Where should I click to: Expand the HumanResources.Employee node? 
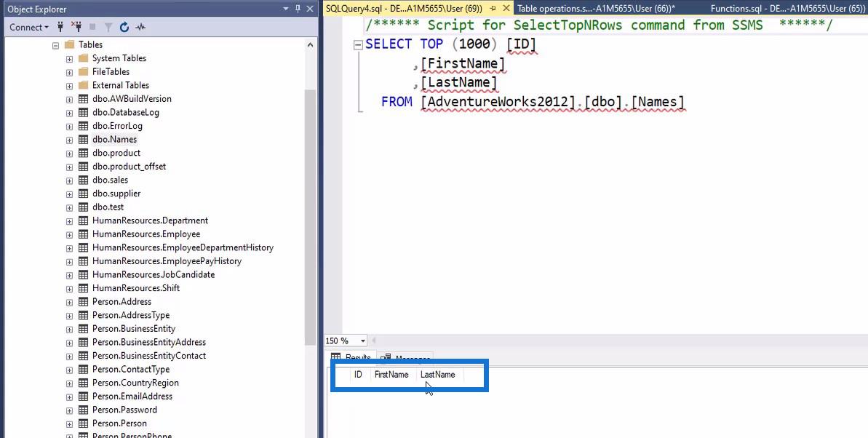coord(69,234)
